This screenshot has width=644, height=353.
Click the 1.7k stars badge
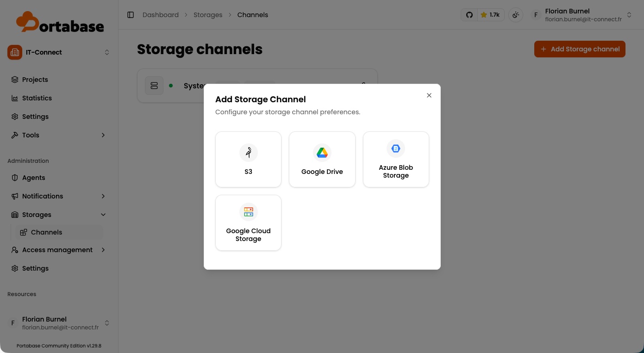[490, 15]
